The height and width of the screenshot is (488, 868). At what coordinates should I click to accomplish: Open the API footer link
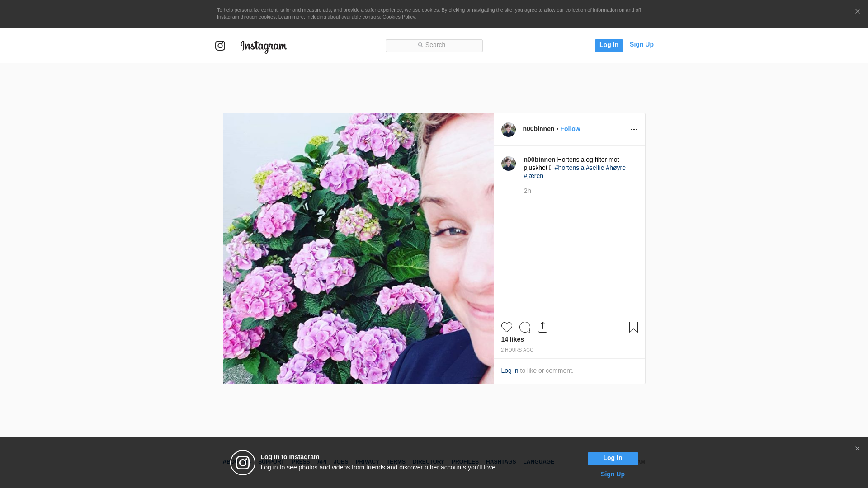(x=322, y=462)
